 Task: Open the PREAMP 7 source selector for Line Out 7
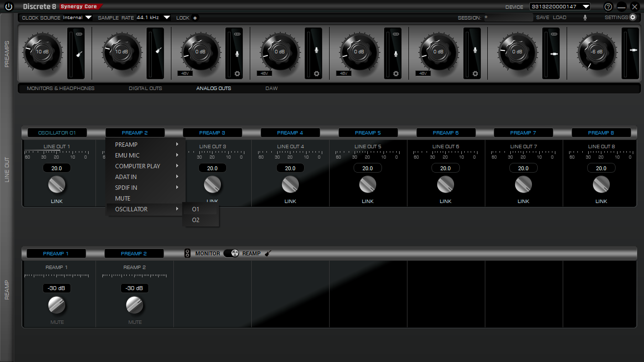pos(523,133)
